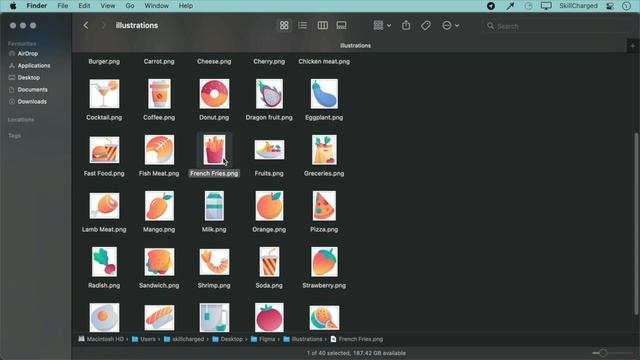640x360 pixels.
Task: Click the Cheese.png file name
Action: pos(214,62)
